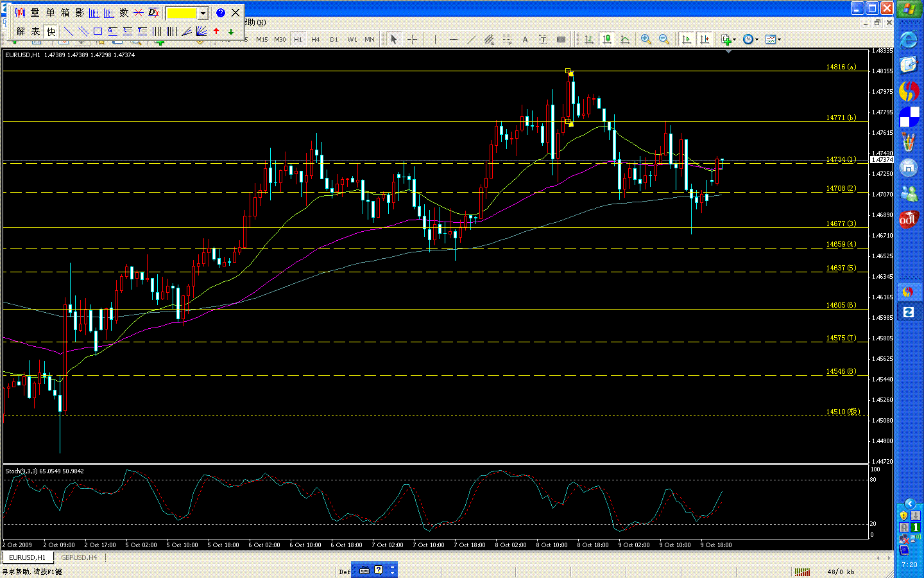Toggle chart shift
Image resolution: width=924 pixels, height=578 pixels.
tap(705, 40)
